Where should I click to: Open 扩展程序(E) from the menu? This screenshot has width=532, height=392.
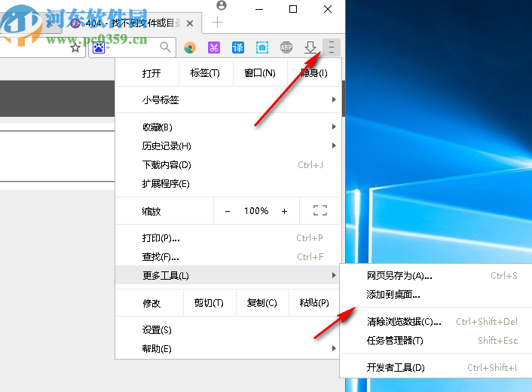[228, 184]
